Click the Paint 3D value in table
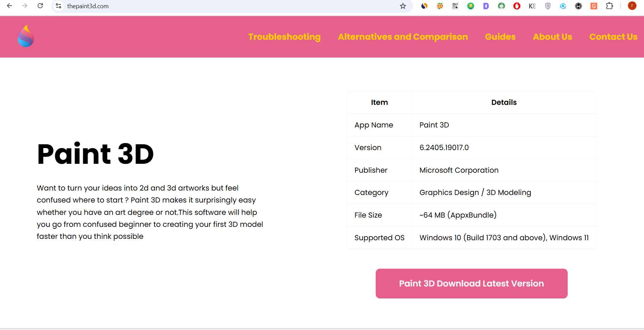Image resolution: width=644 pixels, height=330 pixels. point(434,125)
